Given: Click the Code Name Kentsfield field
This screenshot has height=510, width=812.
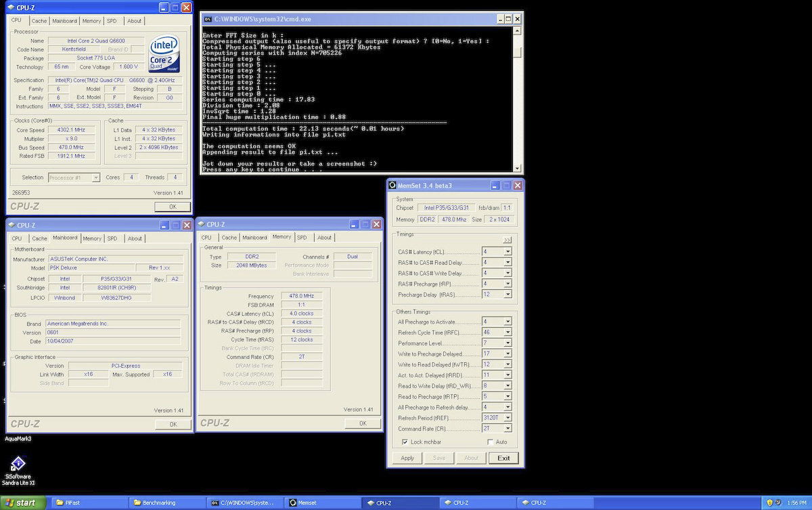Looking at the screenshot, I should (x=74, y=49).
